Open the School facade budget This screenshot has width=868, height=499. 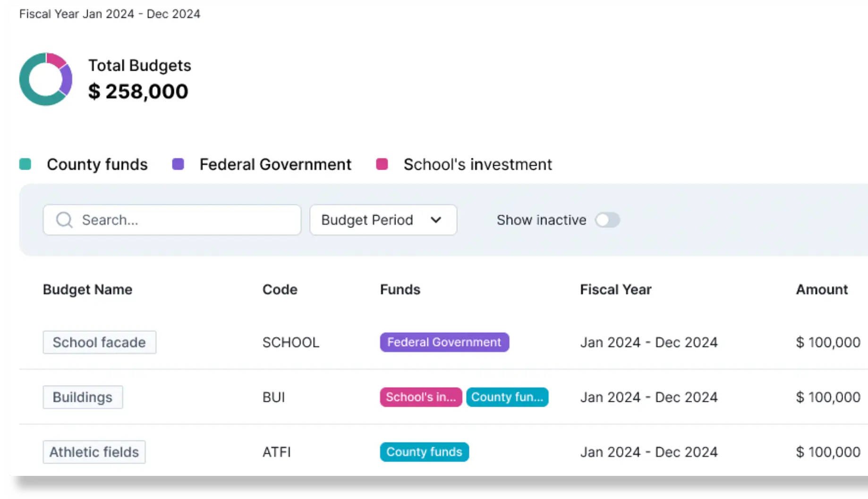pyautogui.click(x=99, y=342)
